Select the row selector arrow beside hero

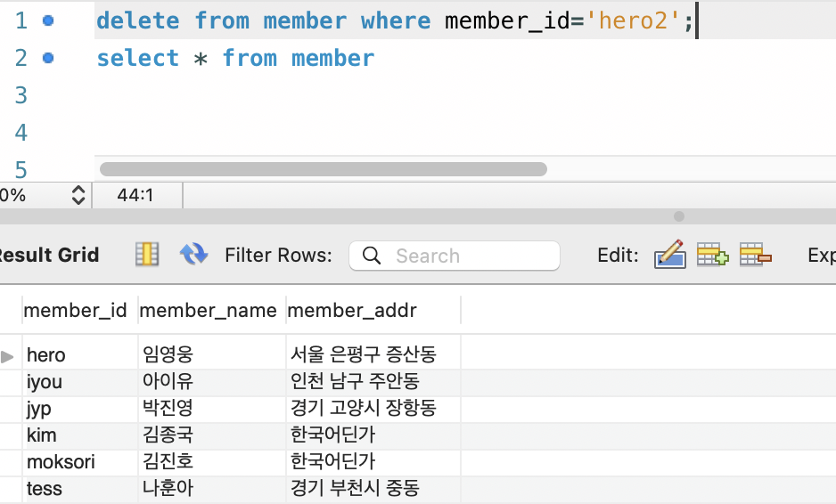[x=7, y=356]
